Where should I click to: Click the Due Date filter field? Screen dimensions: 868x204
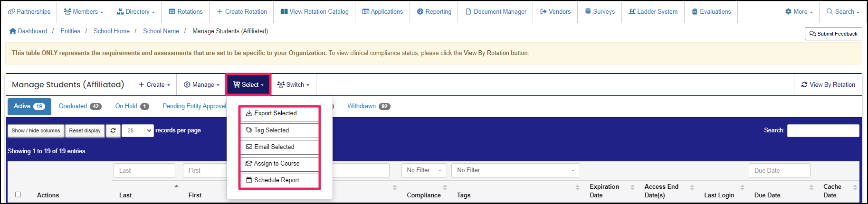[780, 170]
